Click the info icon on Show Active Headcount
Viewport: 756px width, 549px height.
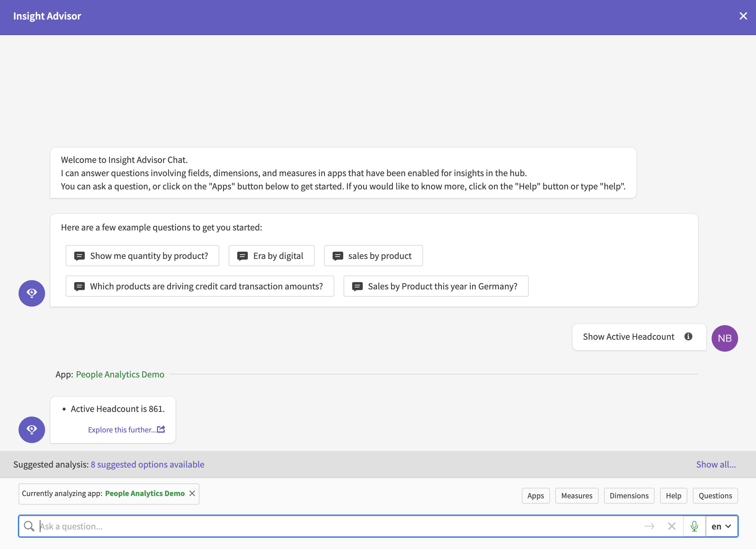pyautogui.click(x=688, y=336)
